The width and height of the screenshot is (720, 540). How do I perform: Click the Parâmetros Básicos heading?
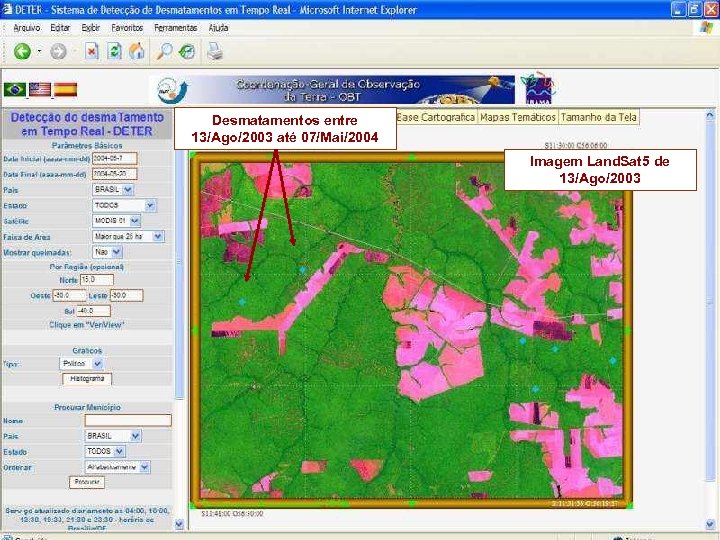87,146
